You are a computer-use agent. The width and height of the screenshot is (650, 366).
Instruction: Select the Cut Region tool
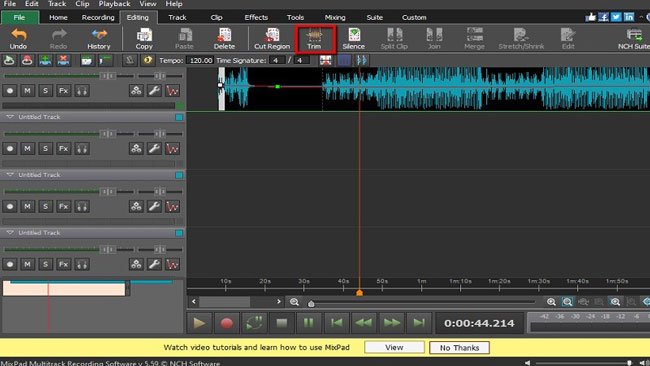click(x=272, y=39)
